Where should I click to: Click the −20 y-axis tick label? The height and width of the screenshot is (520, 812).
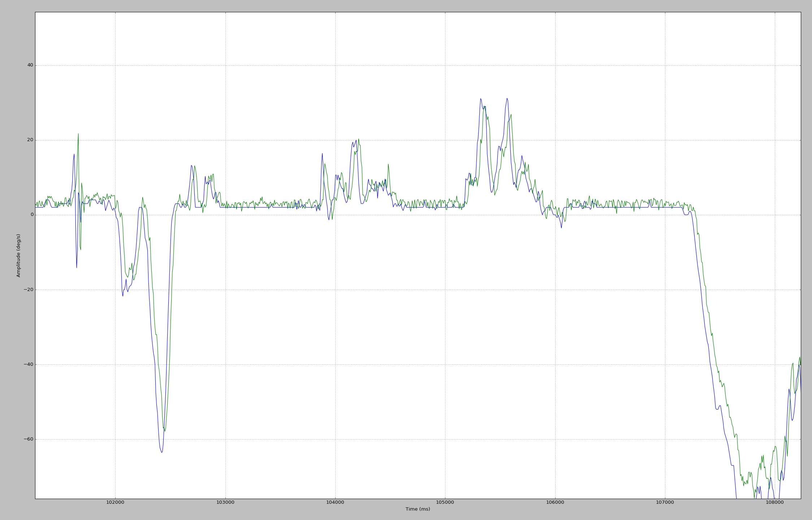[x=28, y=289]
